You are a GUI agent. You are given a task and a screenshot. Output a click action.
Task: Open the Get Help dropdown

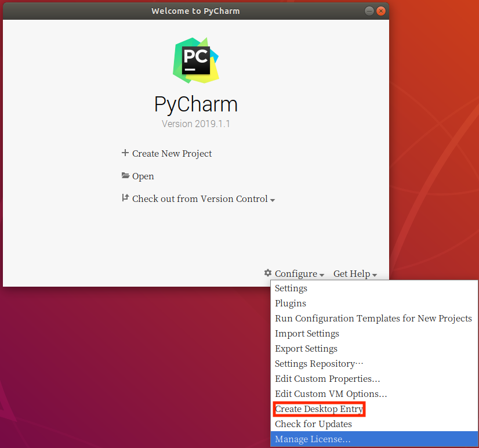tap(355, 274)
